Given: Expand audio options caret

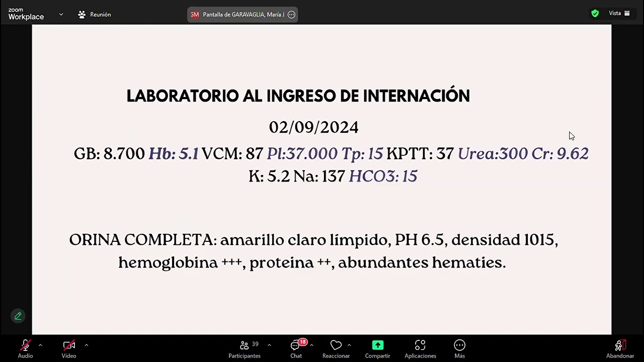Looking at the screenshot, I should [x=40, y=345].
